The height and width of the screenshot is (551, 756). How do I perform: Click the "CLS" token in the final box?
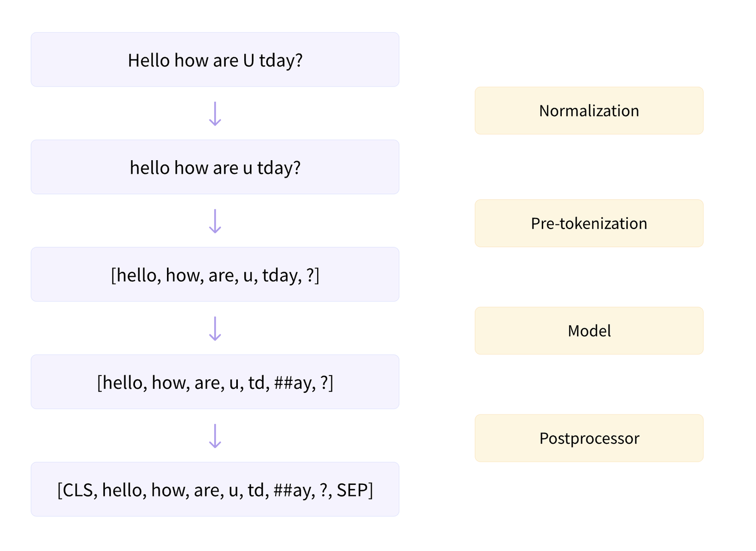tap(78, 490)
